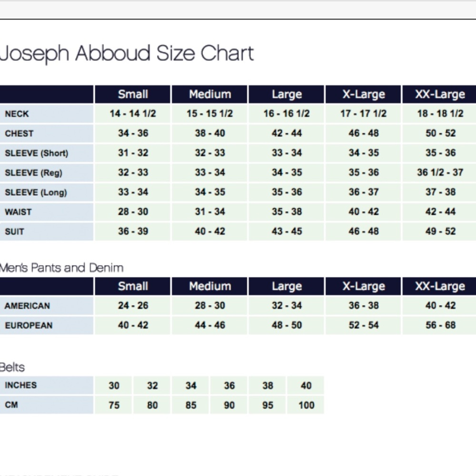Screen dimensions: 476x476
Task: Click the Belts heading
Action: (12, 367)
